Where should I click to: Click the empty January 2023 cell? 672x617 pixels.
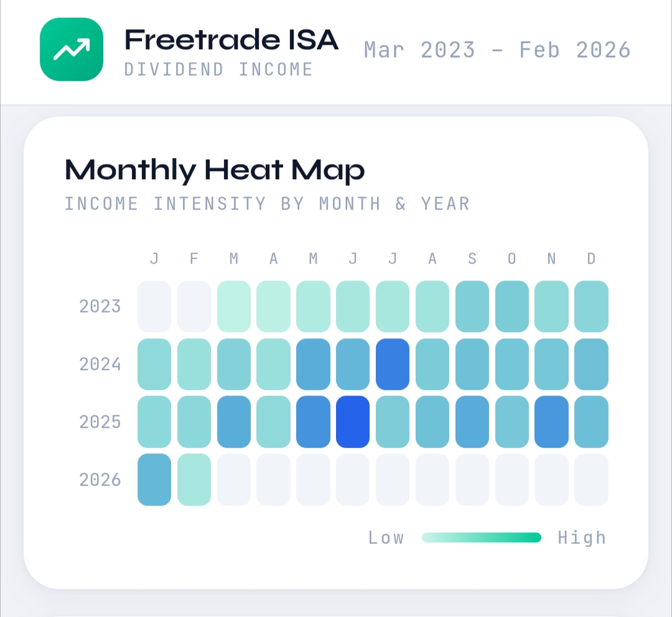tap(154, 306)
